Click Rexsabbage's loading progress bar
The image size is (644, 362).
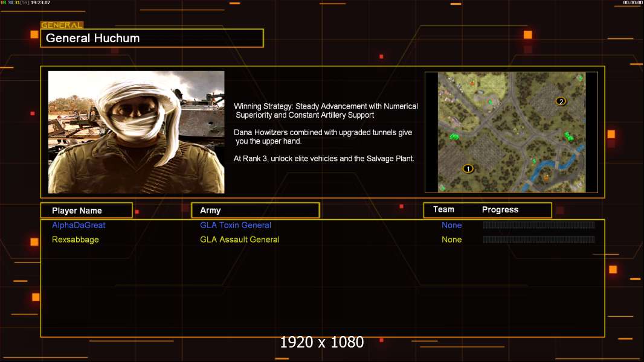tap(539, 240)
